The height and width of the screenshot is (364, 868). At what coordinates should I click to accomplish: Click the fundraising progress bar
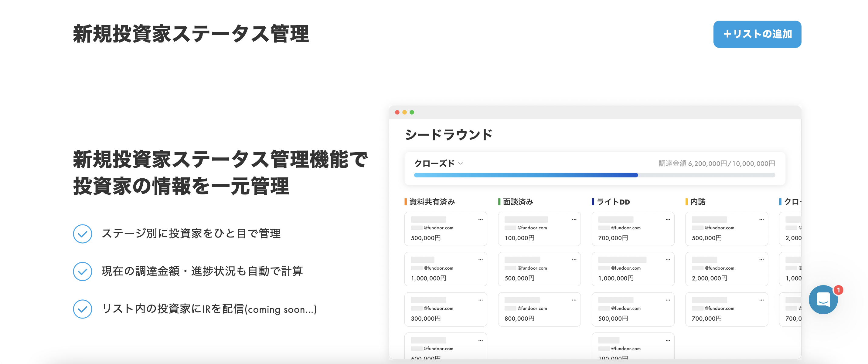click(x=594, y=175)
